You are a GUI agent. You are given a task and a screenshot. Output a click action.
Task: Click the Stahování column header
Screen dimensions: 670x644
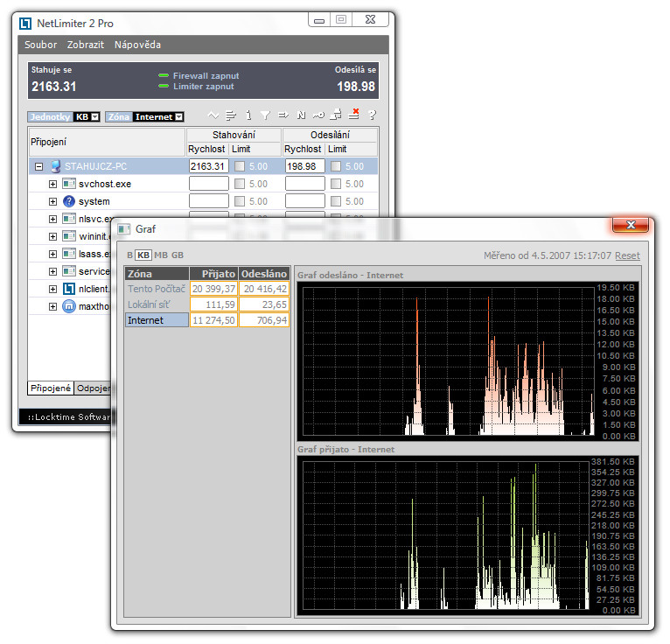234,135
